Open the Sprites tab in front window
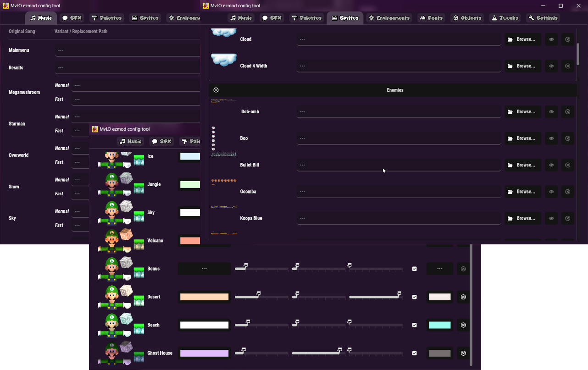The height and width of the screenshot is (370, 588). [345, 18]
